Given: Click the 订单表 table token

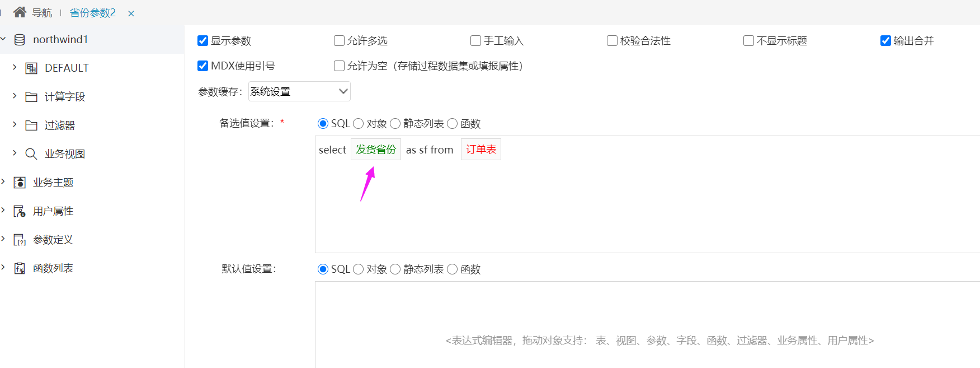Looking at the screenshot, I should [x=481, y=150].
